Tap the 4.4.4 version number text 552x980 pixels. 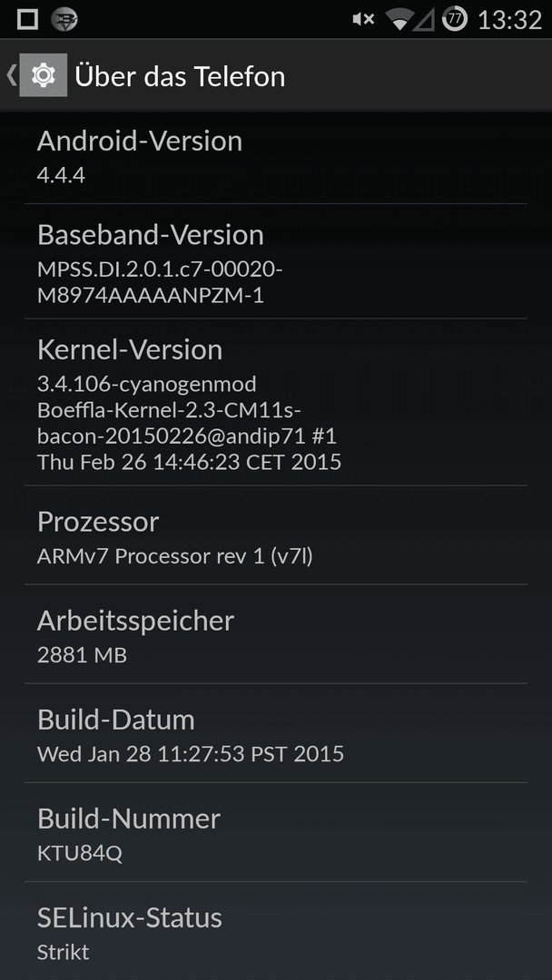(61, 175)
